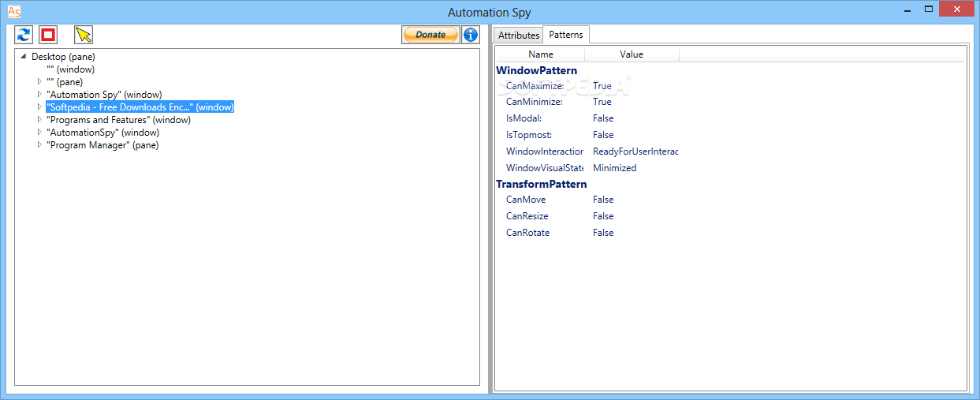The image size is (980, 400).
Task: Click the ReadyForUserInterac value
Action: pyautogui.click(x=635, y=151)
